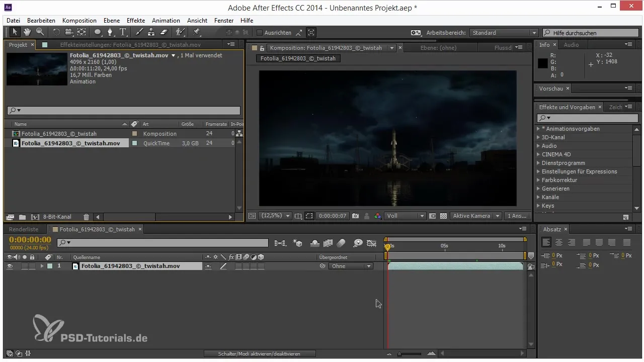
Task: Expand layer 1 properties triangle
Action: [42, 266]
